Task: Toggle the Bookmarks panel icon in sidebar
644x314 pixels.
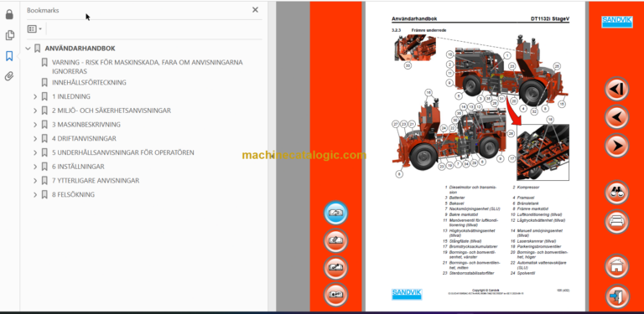Action: [x=9, y=56]
